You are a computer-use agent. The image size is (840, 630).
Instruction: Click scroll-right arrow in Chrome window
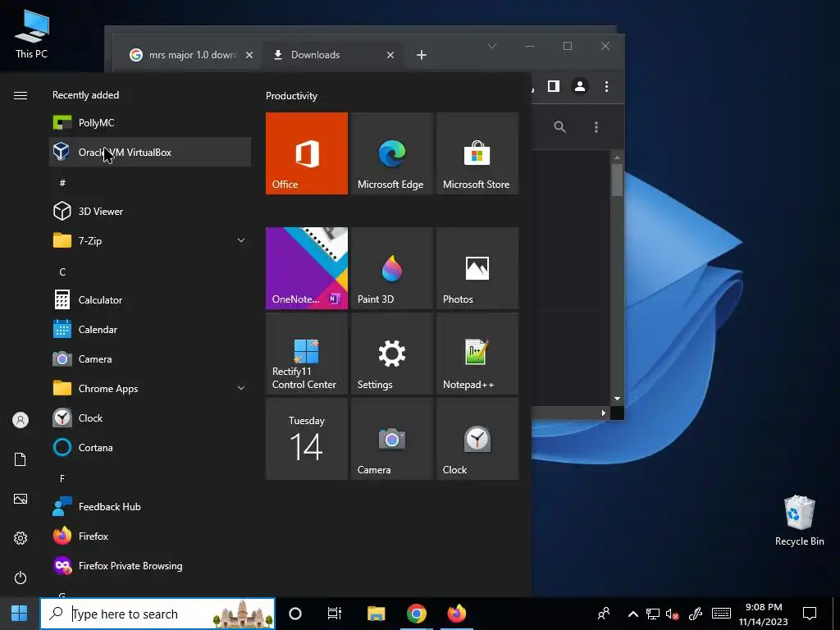click(x=604, y=413)
